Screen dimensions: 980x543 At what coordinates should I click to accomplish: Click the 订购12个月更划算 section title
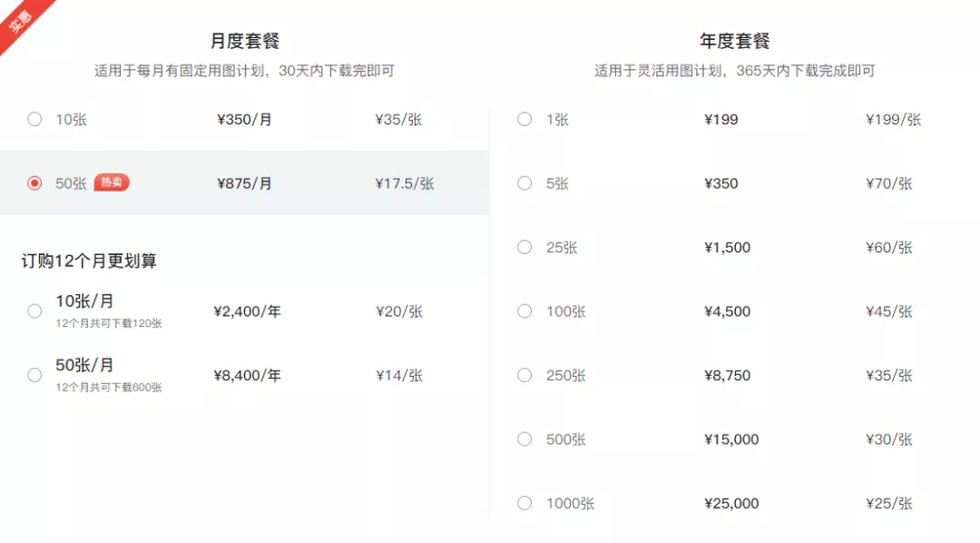[89, 261]
